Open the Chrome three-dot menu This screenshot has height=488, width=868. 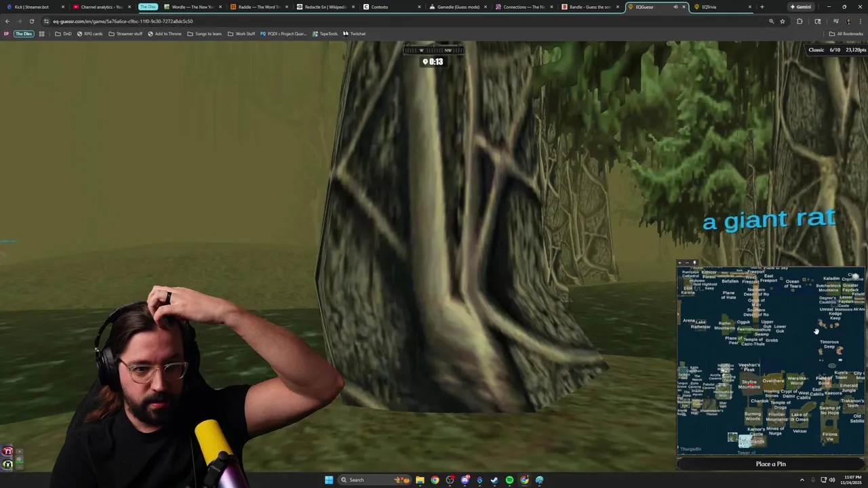point(860,21)
